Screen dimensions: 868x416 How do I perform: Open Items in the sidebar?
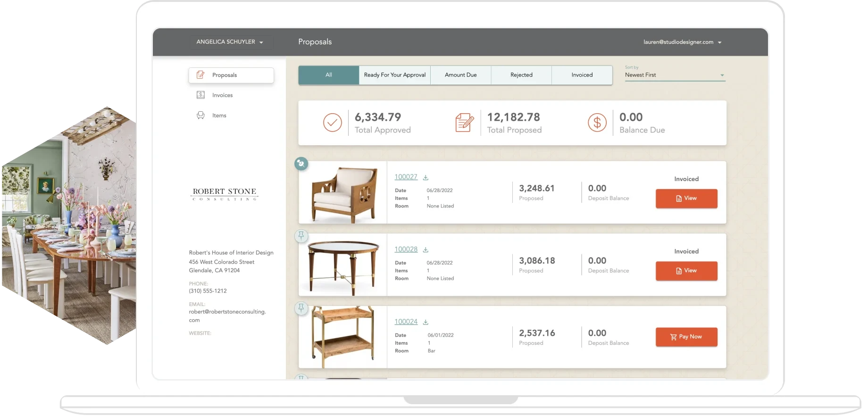219,116
